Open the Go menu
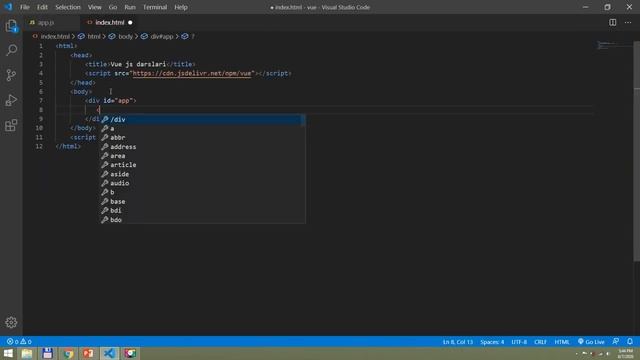 tap(113, 7)
